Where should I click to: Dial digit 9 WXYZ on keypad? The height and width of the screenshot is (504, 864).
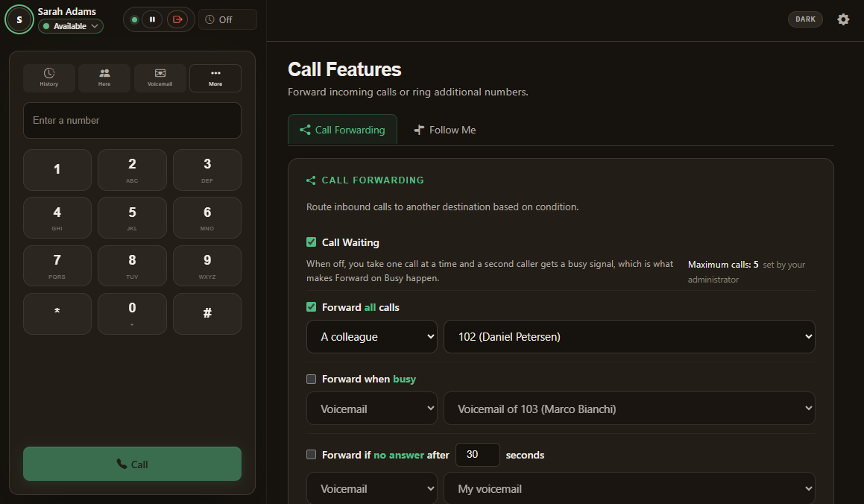point(207,265)
